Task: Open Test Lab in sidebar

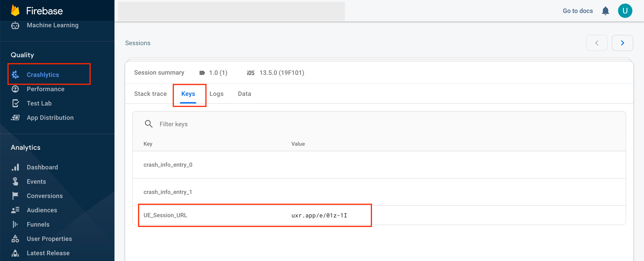Action: [39, 103]
